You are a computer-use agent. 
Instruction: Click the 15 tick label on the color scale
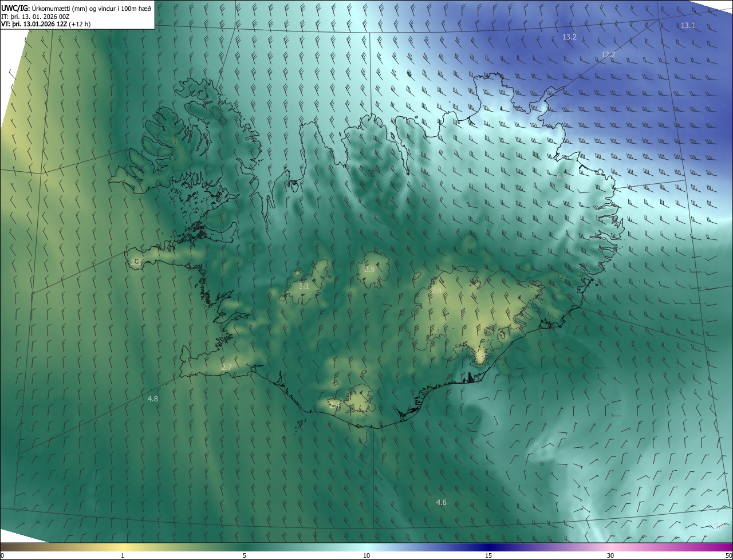[x=488, y=555]
